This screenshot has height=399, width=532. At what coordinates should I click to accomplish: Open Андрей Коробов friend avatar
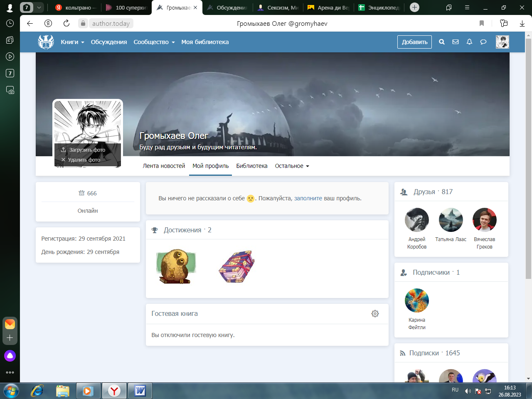click(x=417, y=220)
